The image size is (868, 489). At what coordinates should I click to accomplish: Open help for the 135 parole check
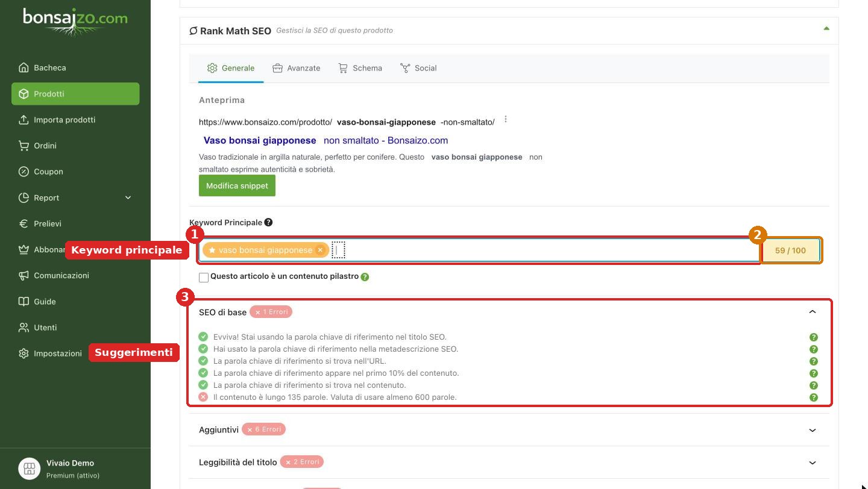tap(813, 397)
